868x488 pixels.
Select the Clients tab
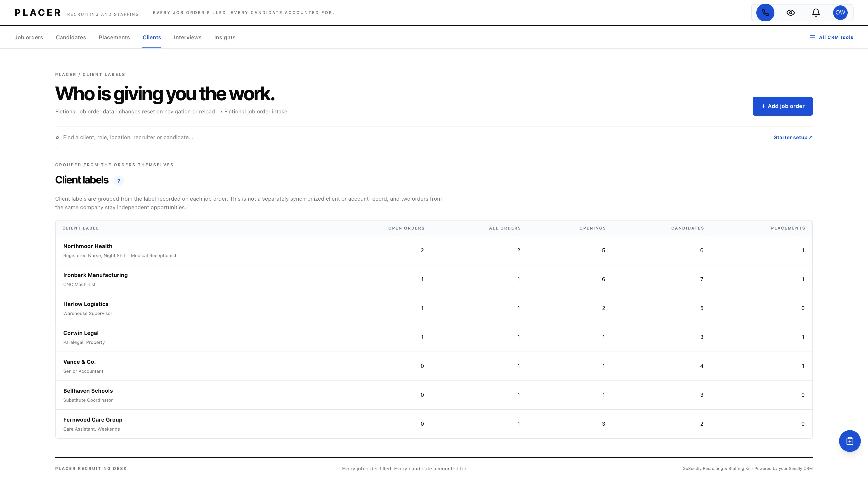click(152, 37)
